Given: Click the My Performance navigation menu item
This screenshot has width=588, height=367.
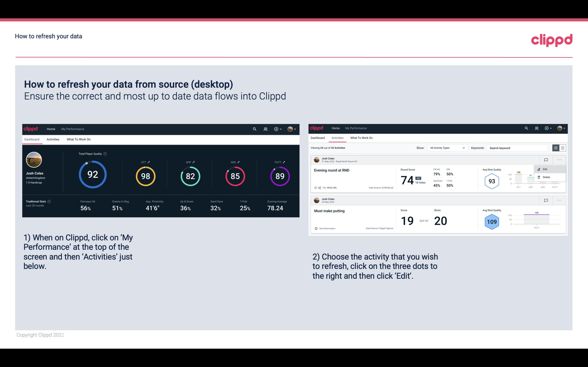Looking at the screenshot, I should pos(72,129).
